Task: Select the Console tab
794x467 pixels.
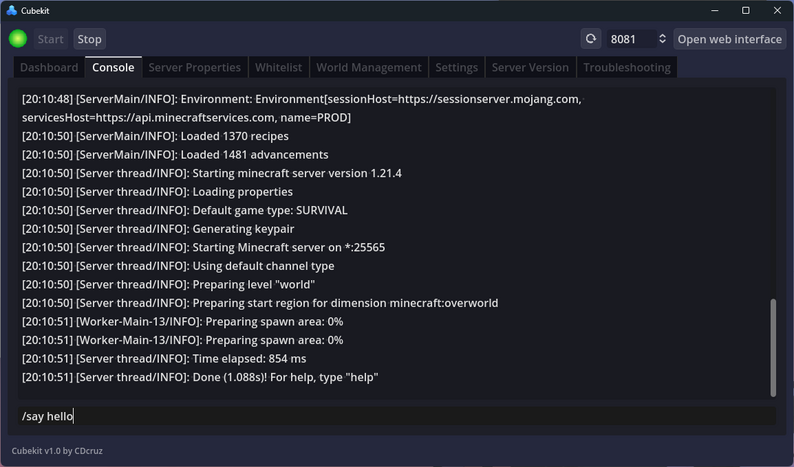Action: pyautogui.click(x=113, y=67)
